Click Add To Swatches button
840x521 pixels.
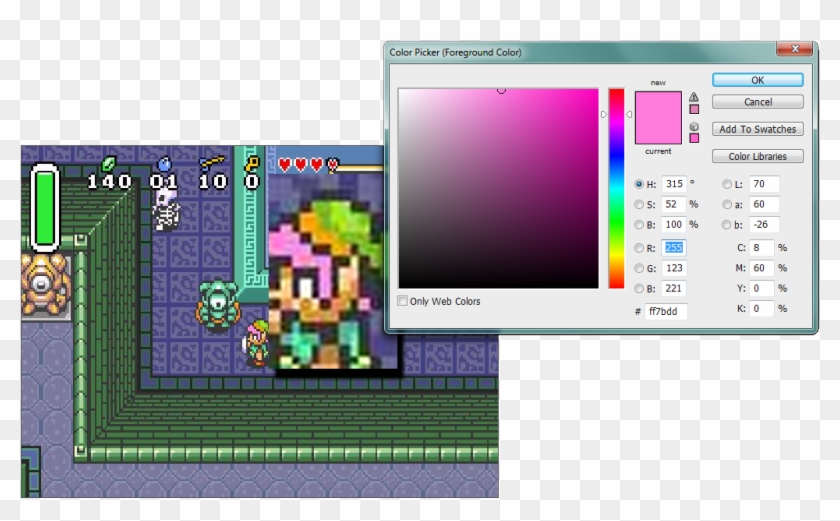point(758,129)
